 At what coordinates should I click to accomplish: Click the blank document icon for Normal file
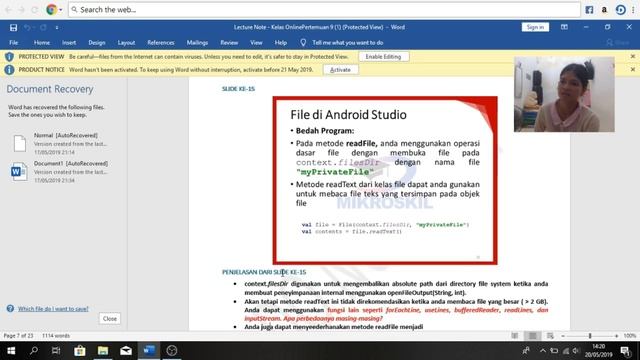click(x=20, y=144)
